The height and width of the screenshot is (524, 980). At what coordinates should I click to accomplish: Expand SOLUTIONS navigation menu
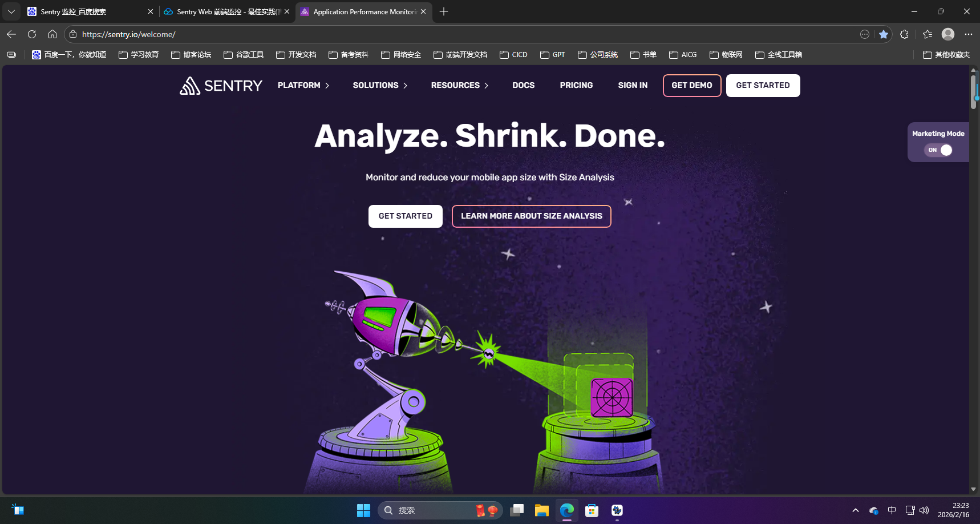coord(380,86)
